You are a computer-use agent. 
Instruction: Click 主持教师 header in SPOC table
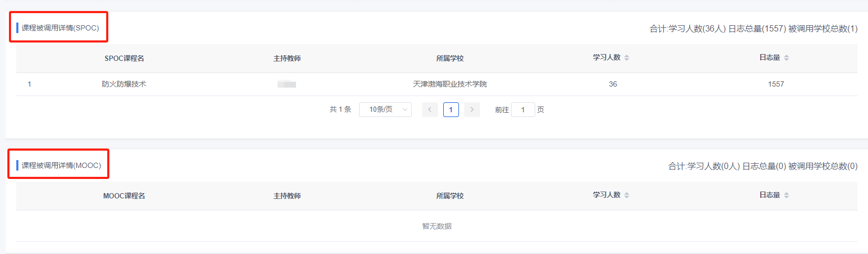(x=287, y=58)
